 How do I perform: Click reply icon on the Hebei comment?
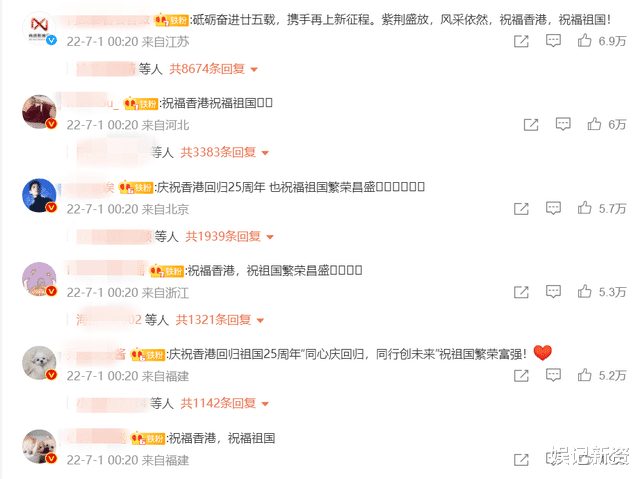click(563, 124)
